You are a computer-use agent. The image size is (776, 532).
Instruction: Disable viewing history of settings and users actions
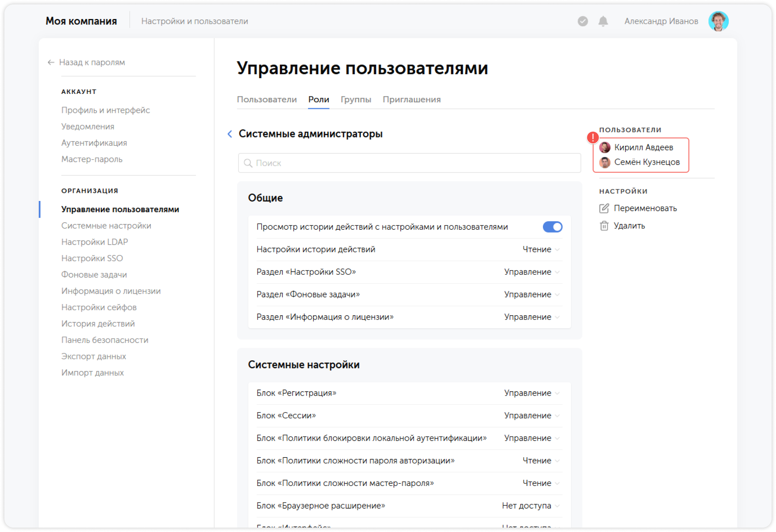point(553,227)
